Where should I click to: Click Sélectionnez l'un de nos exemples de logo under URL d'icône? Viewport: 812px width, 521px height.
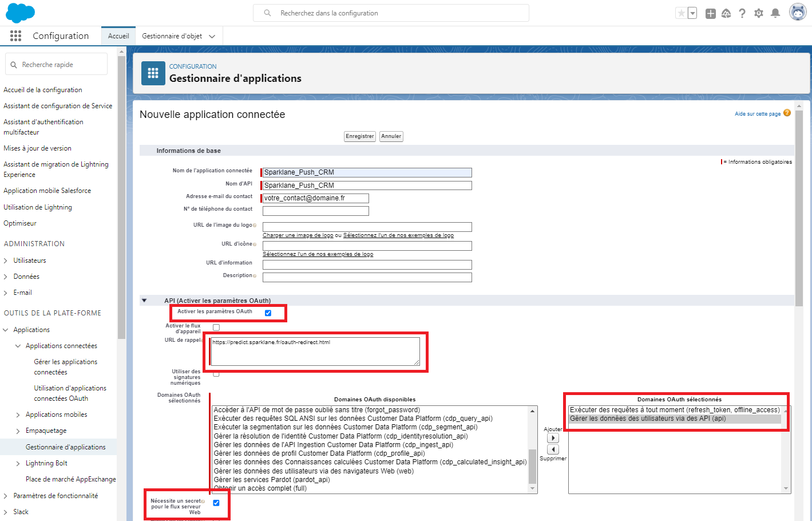click(x=318, y=254)
